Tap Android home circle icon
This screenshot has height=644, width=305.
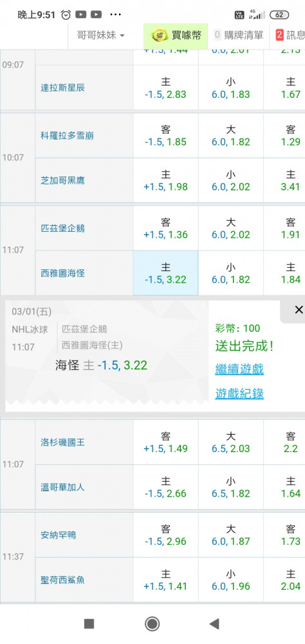click(x=152, y=624)
